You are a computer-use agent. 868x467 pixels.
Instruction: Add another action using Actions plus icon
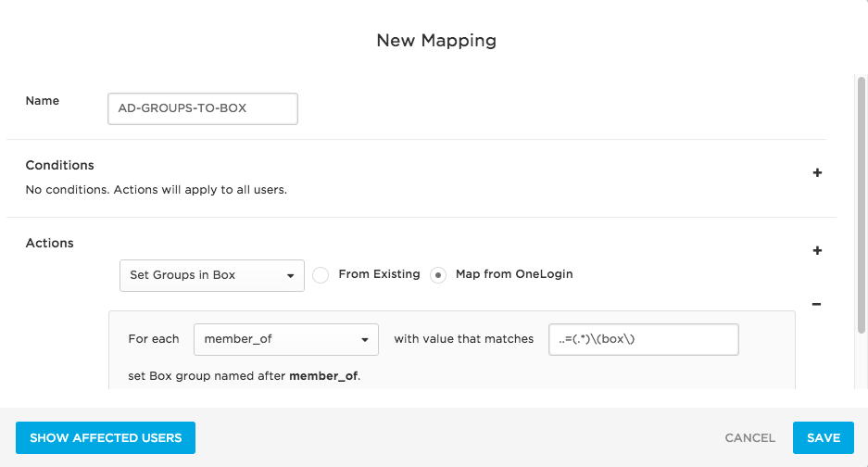point(817,250)
